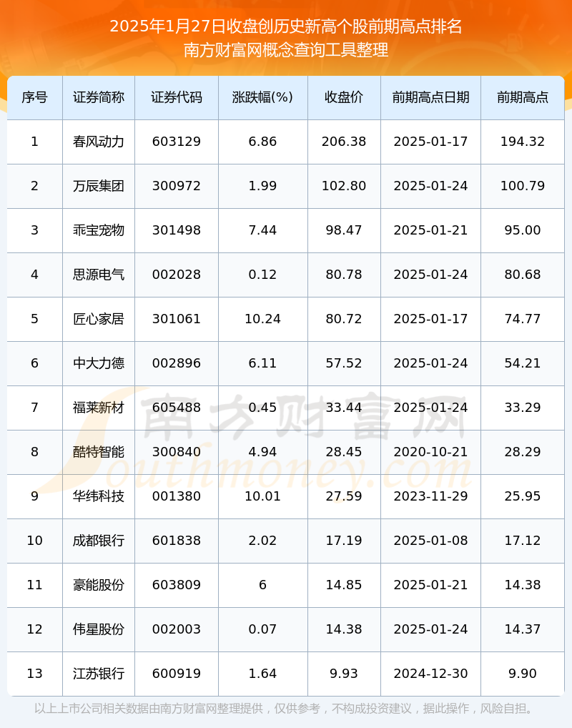Select stock name 豪能股份
This screenshot has width=572, height=728.
[x=99, y=585]
